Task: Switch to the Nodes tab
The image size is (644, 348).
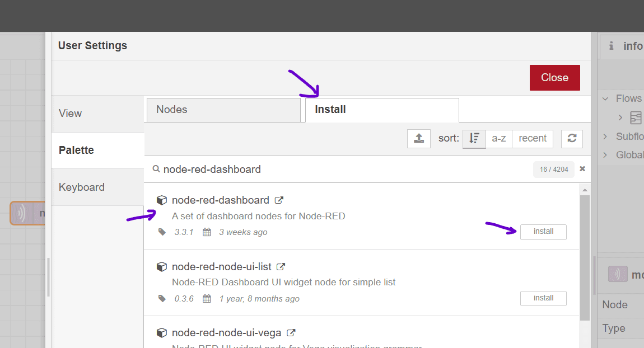Action: (223, 109)
